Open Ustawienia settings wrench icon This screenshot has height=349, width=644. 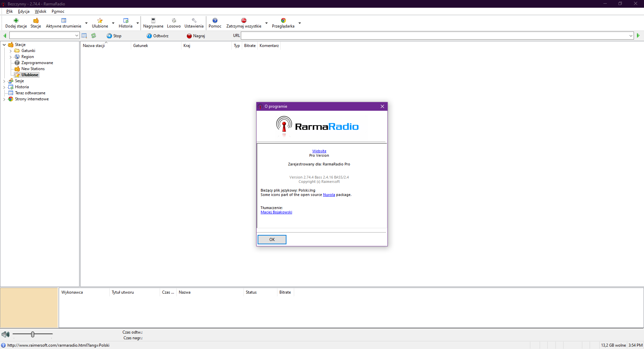(x=194, y=20)
